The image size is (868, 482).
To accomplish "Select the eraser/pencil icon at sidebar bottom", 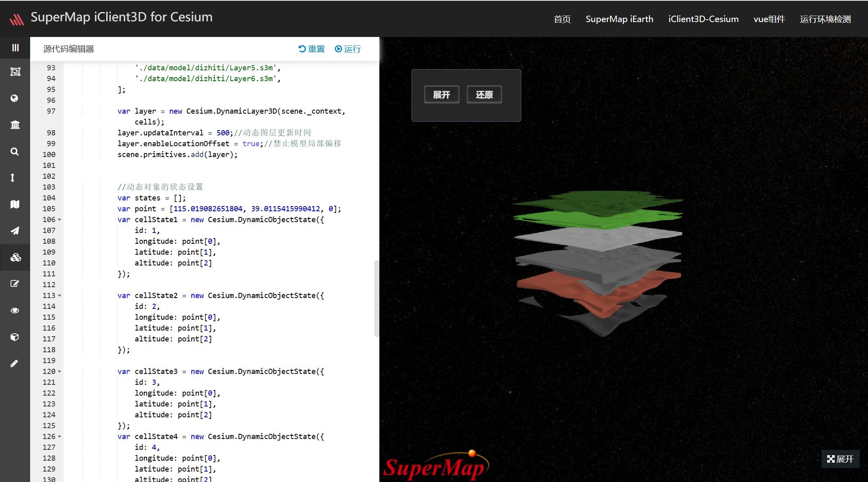I will point(14,364).
